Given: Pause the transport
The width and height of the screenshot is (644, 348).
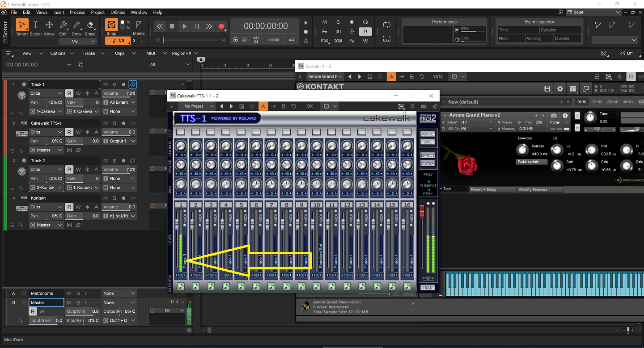Looking at the screenshot, I should point(197,26).
